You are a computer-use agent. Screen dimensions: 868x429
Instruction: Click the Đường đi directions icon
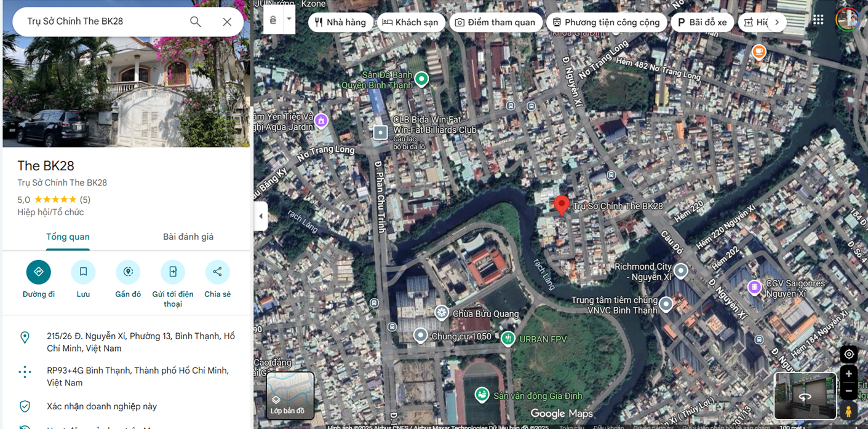[38, 272]
